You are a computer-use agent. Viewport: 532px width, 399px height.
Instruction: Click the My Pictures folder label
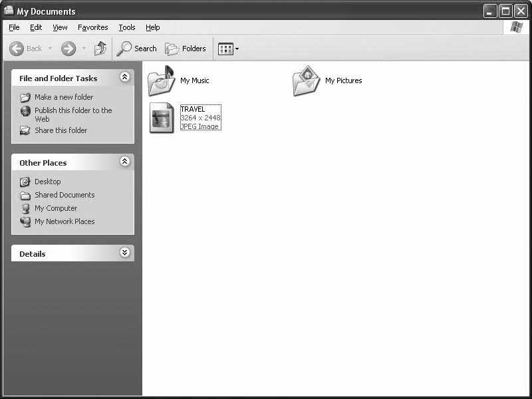(x=343, y=80)
